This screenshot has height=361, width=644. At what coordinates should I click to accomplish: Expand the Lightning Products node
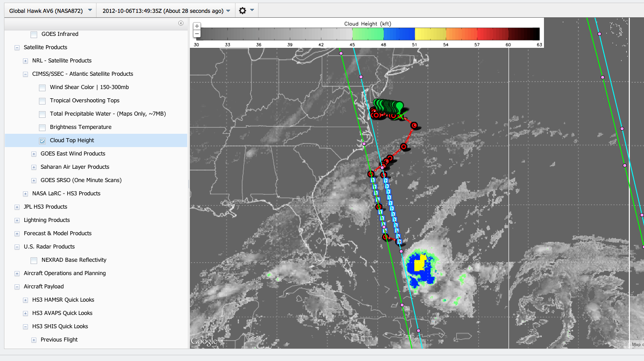pos(17,220)
